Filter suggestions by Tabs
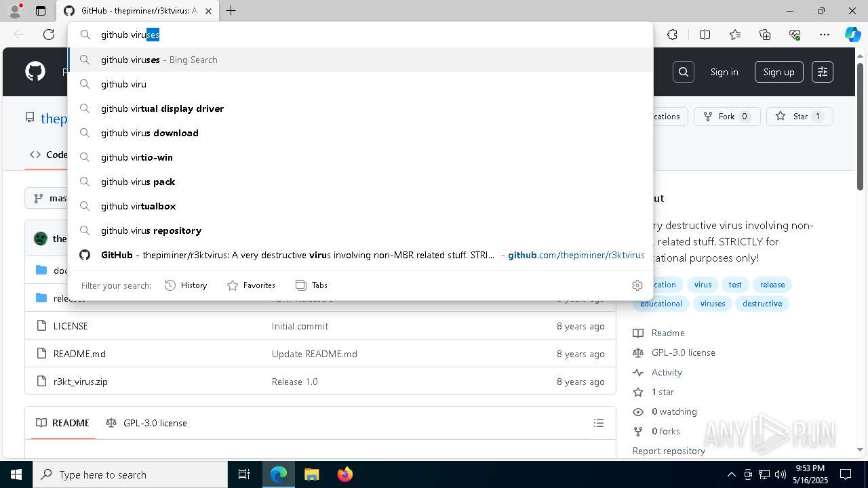This screenshot has height=488, width=868. [x=311, y=285]
